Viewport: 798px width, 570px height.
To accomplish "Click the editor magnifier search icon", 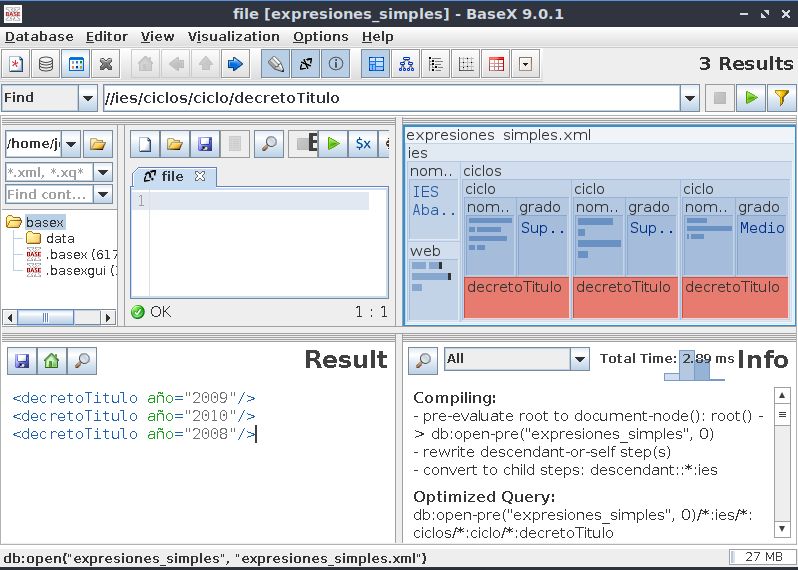I will (x=268, y=144).
